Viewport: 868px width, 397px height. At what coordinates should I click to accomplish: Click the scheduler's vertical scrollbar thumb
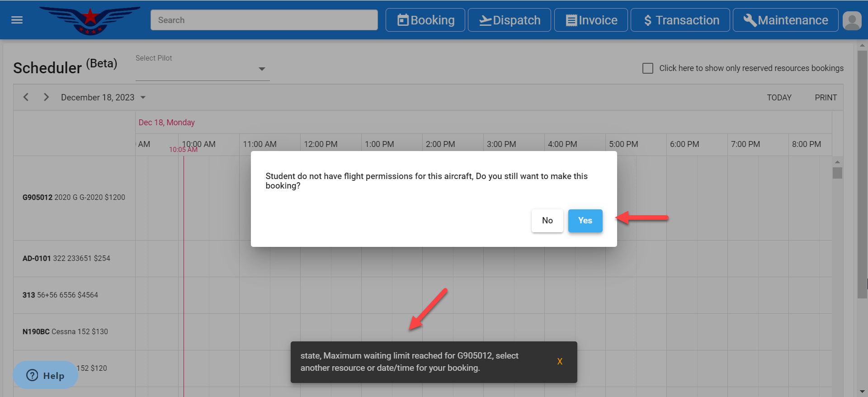837,173
